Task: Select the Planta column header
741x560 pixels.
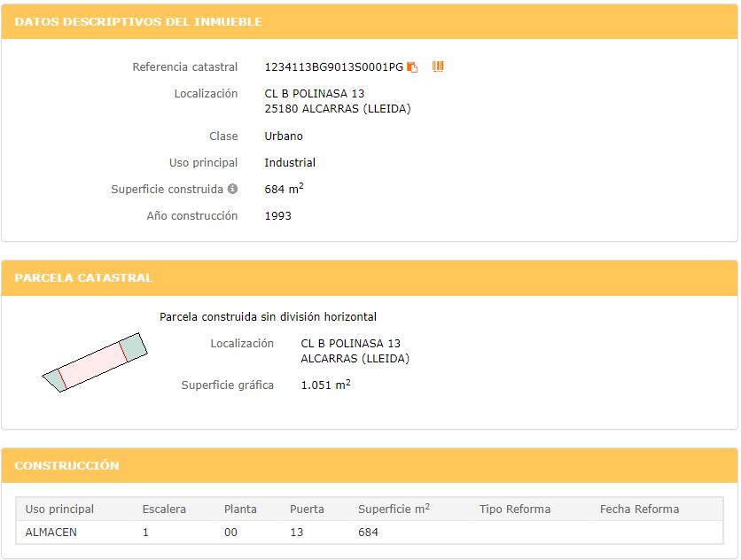Action: (x=240, y=509)
